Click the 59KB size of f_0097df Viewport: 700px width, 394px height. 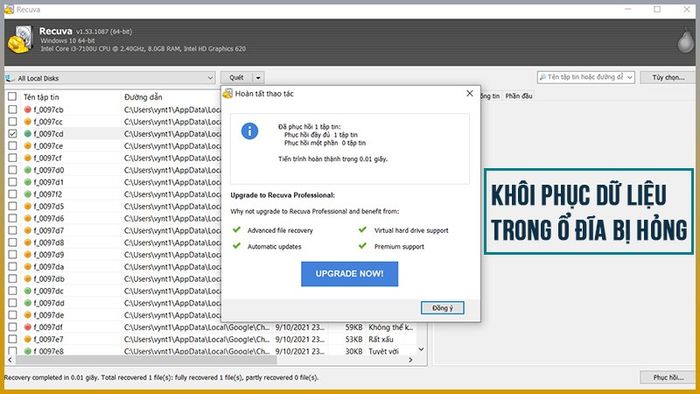coord(354,327)
